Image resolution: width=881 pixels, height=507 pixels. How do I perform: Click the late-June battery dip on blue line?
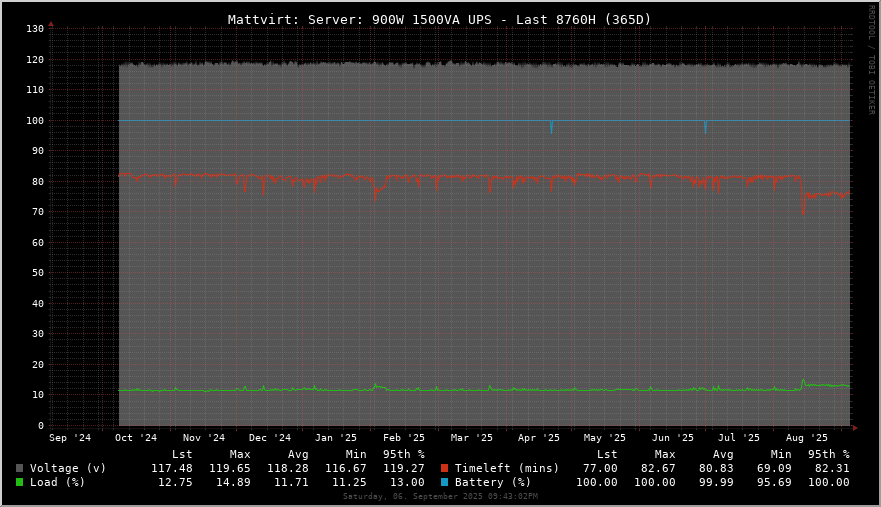(705, 126)
